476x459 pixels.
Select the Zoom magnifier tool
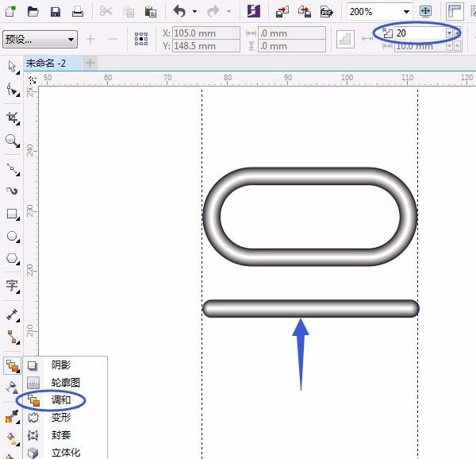pos(12,141)
